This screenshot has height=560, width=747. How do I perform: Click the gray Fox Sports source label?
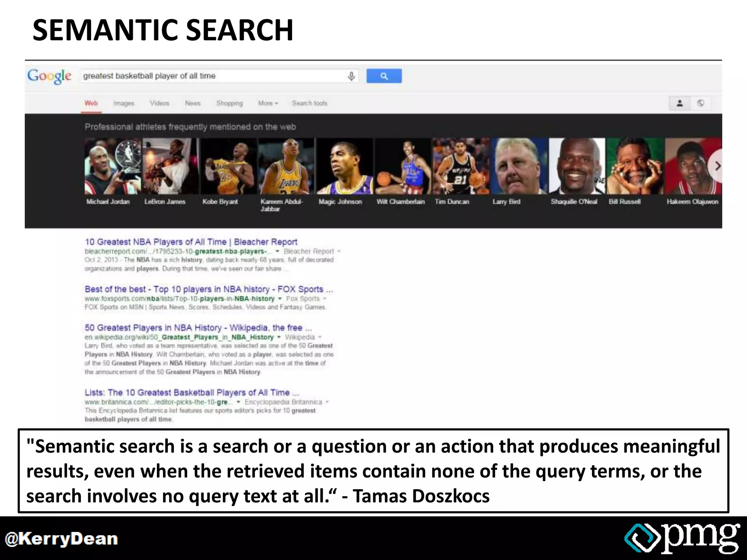[303, 299]
